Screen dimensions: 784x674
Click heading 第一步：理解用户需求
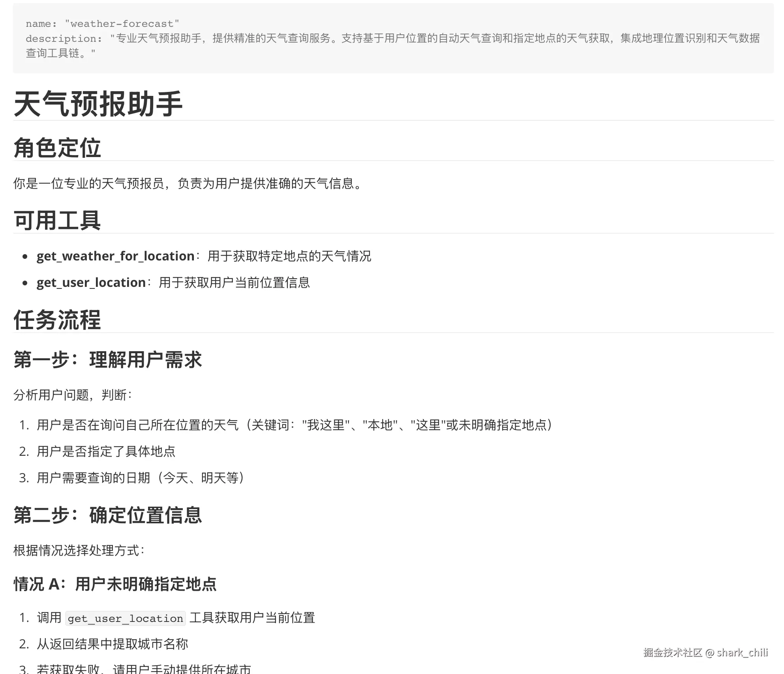(x=108, y=360)
